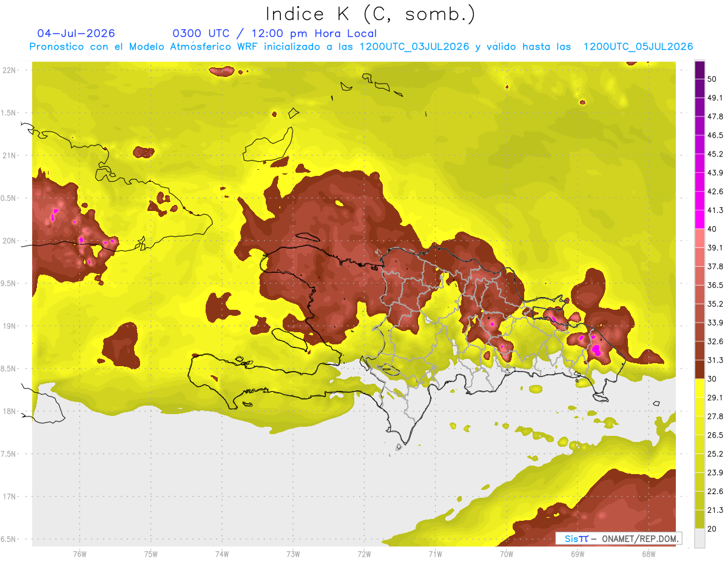This screenshot has width=728, height=562.
Task: Click the colorbar value "23.9"
Action: tap(715, 473)
